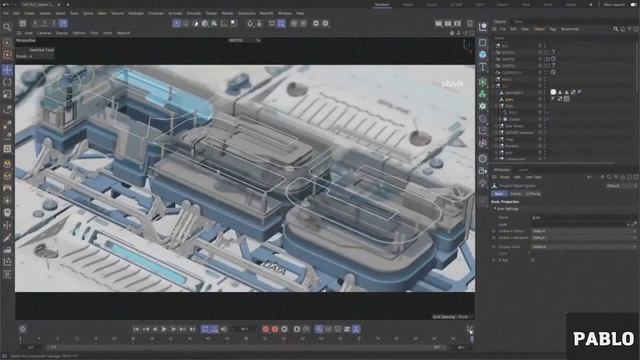Open the Visible in Renderer dropdown

(584, 238)
